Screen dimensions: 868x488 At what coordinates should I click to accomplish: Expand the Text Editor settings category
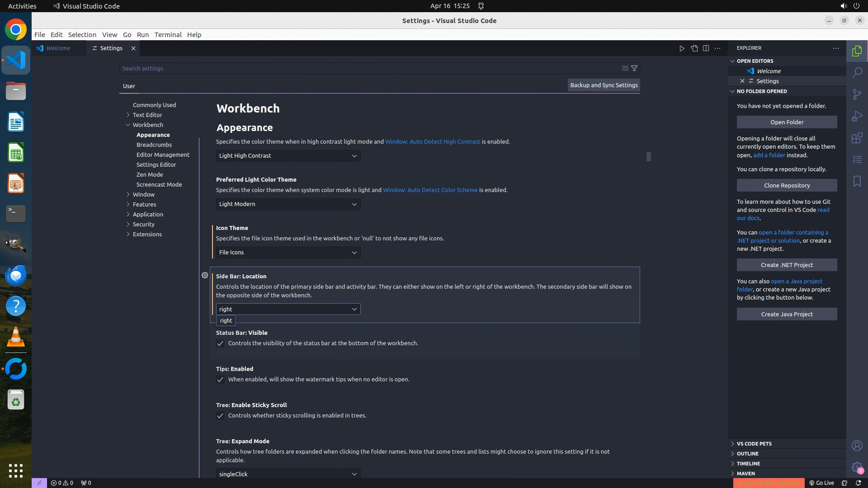coord(147,115)
